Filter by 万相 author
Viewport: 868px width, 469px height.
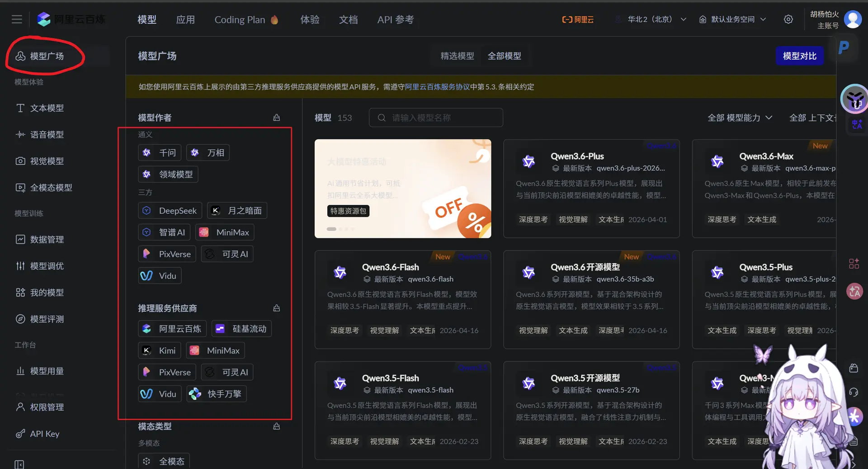[208, 153]
